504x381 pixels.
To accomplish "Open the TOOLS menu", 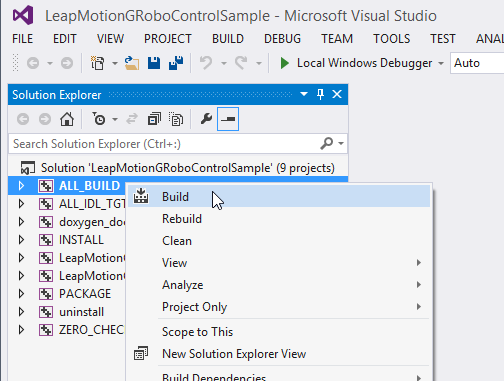I will coord(391,39).
